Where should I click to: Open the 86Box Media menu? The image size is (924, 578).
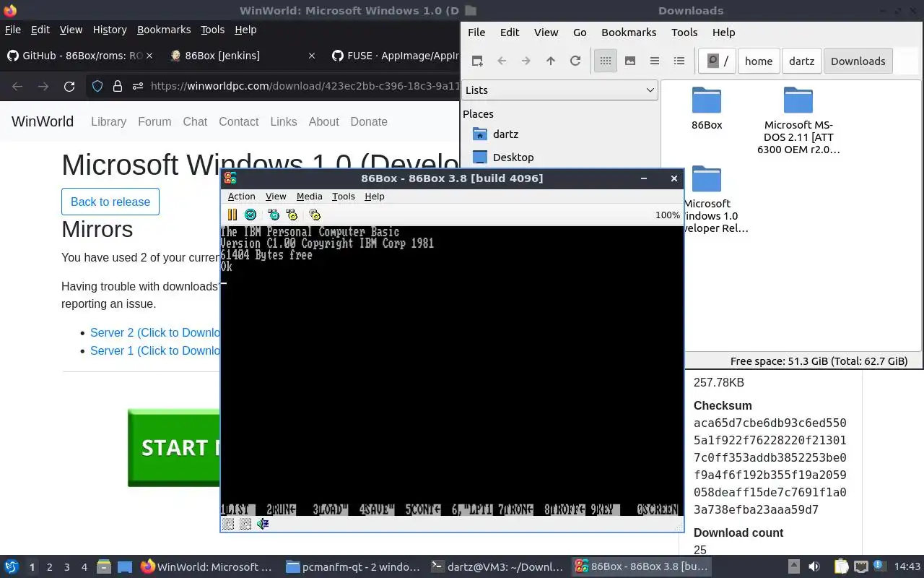pyautogui.click(x=309, y=197)
